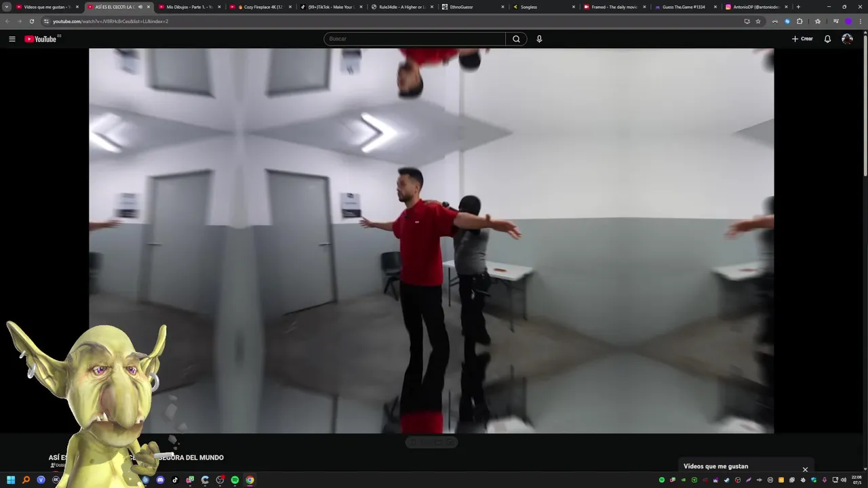Open OBS Studio from the taskbar

[x=220, y=480]
